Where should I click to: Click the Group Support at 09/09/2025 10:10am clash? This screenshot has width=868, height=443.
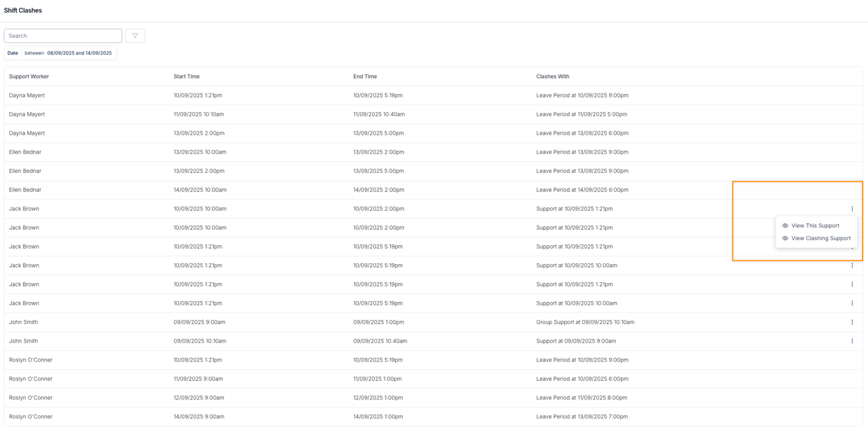pyautogui.click(x=585, y=322)
